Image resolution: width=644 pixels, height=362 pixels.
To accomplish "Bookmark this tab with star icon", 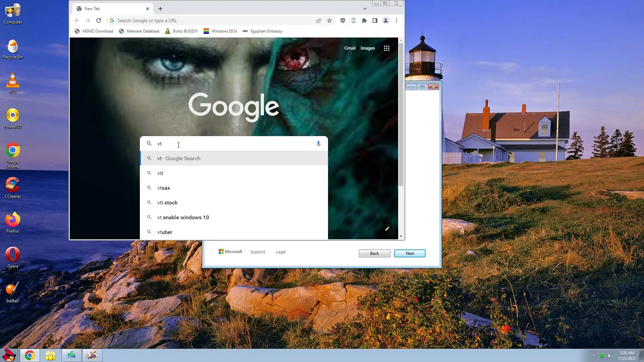I will pos(329,20).
